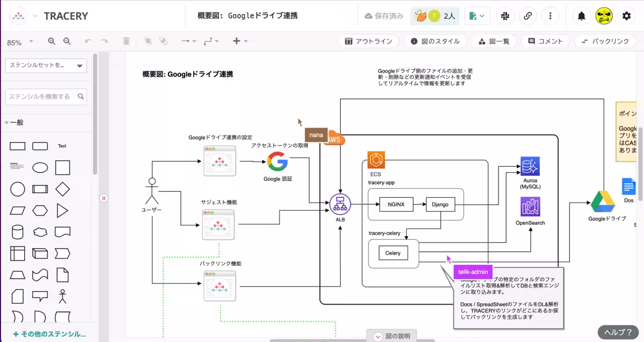644x342 pixels.
Task: Select the zoom out magnifier tool
Action: coord(67,41)
